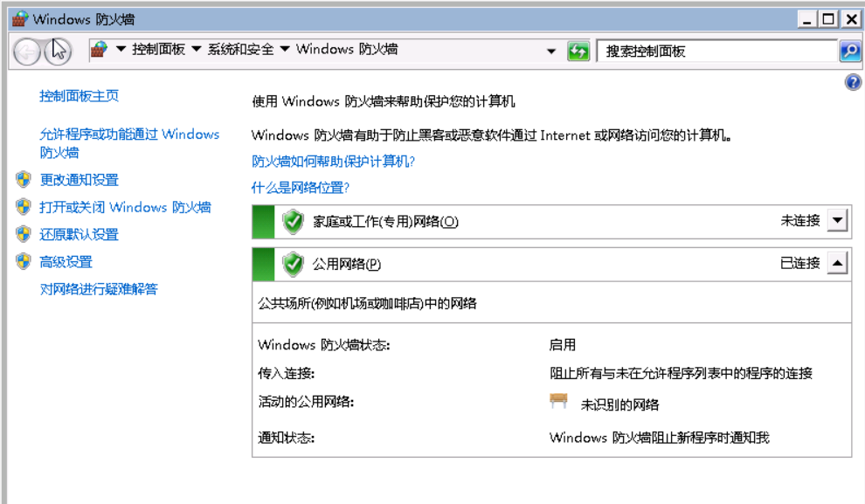This screenshot has width=865, height=504.
Task: Open 允许程序或功能通过 Windows 防火墙 link
Action: coord(129,143)
